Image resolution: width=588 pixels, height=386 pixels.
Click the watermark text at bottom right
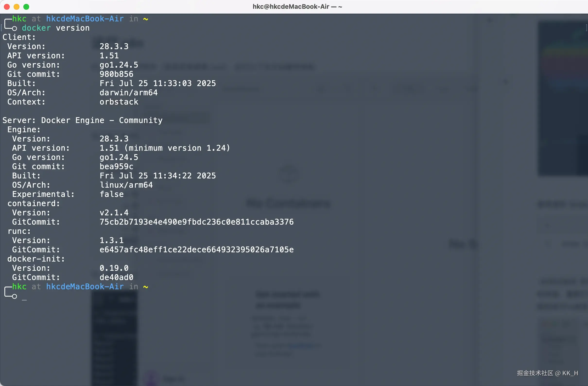click(547, 373)
